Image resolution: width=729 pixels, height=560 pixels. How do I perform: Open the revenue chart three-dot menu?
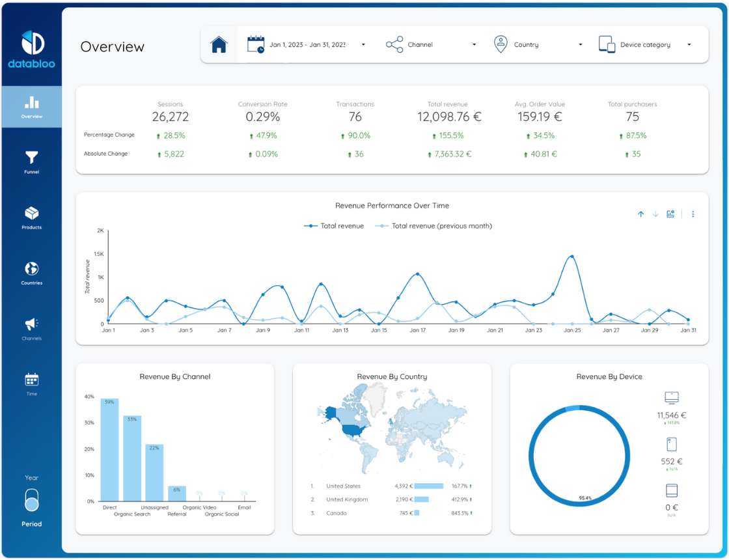[693, 214]
